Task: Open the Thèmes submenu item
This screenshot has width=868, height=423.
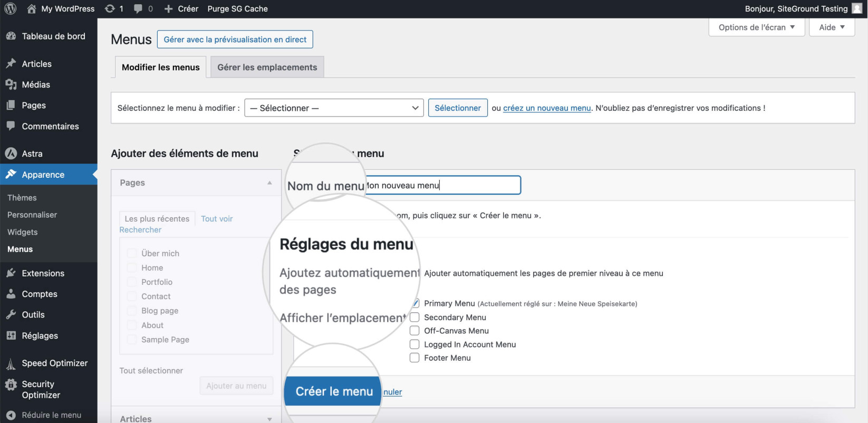Action: click(x=22, y=198)
